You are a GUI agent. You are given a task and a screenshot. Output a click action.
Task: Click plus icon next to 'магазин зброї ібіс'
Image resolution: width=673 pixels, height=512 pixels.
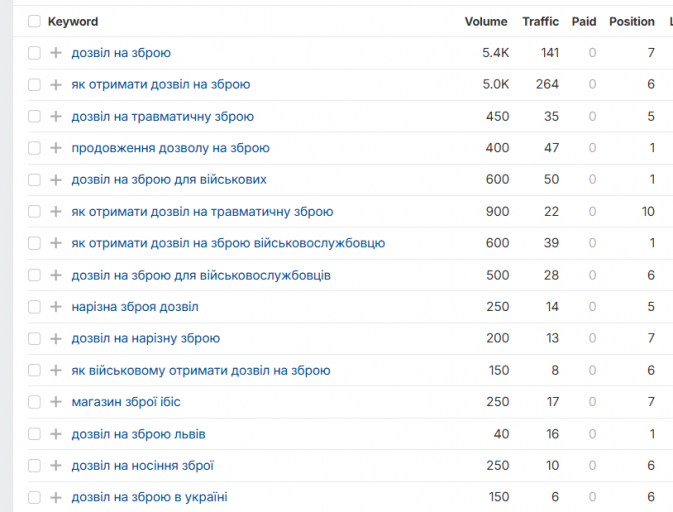pos(56,402)
